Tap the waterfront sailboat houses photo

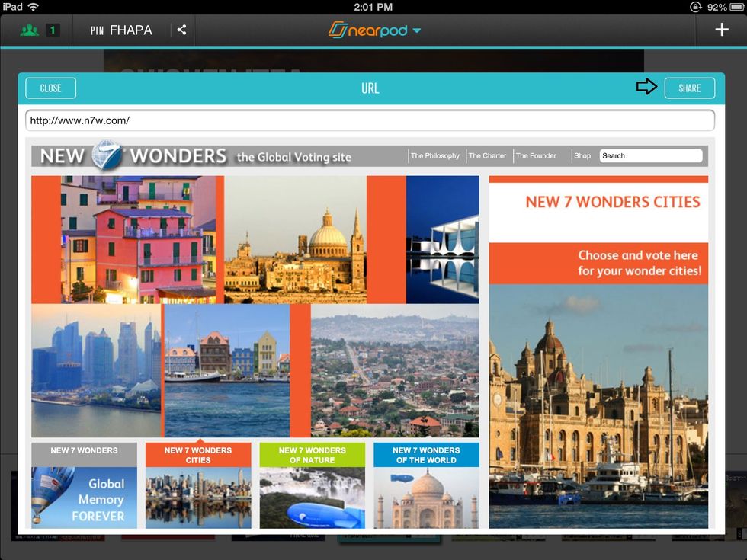[x=227, y=370]
